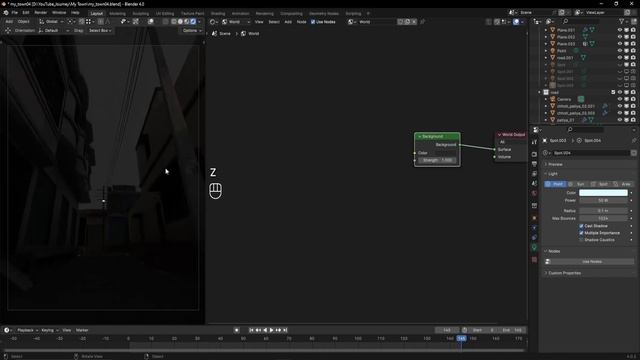Viewport: 640px width, 360px height.
Task: Select wireframe viewport shading icon
Action: tap(174, 22)
